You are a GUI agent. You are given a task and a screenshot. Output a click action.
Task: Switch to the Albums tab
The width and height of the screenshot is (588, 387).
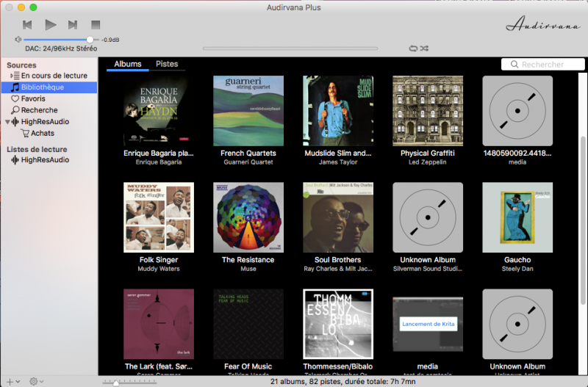coord(128,64)
